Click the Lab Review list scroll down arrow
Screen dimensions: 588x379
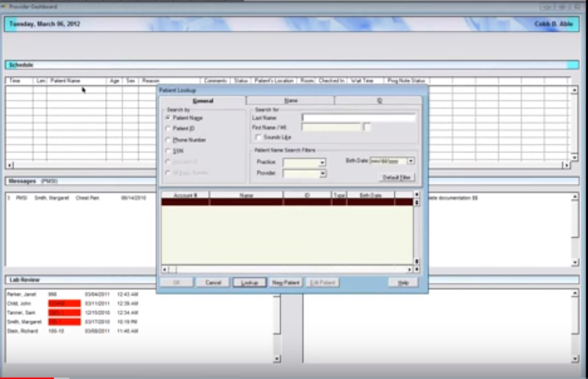pos(277,359)
